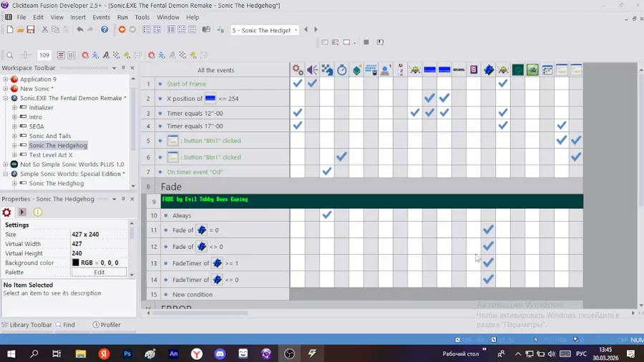The image size is (644, 362).
Task: Click Start of Frame Special Conditions checkmark
Action: pyautogui.click(x=298, y=83)
